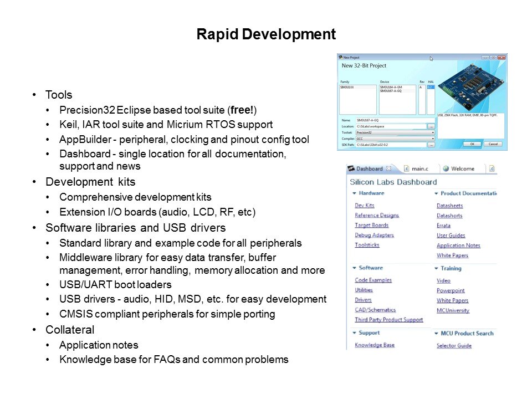Close the Dashboard tab with its X
Image resolution: width=532 pixels, height=399 pixels.
click(x=388, y=168)
